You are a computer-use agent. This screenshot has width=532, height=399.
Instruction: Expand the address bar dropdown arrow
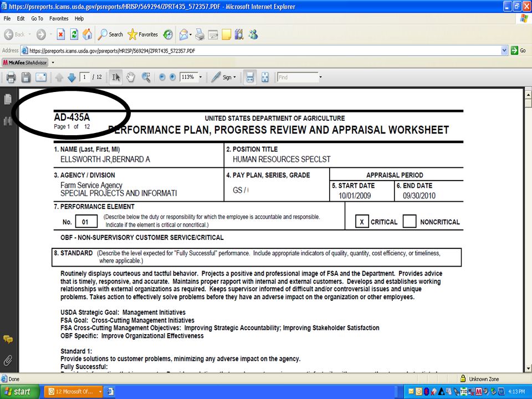point(504,50)
